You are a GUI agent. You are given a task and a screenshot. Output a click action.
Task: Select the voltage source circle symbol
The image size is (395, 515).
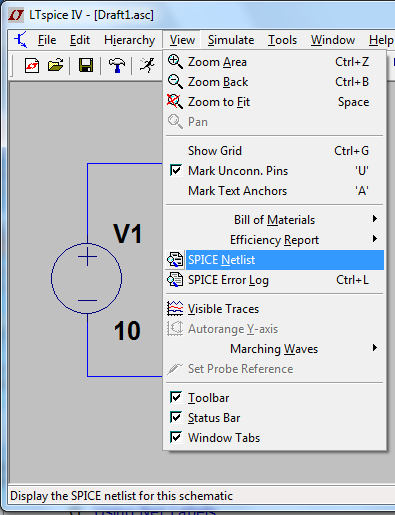(87, 278)
